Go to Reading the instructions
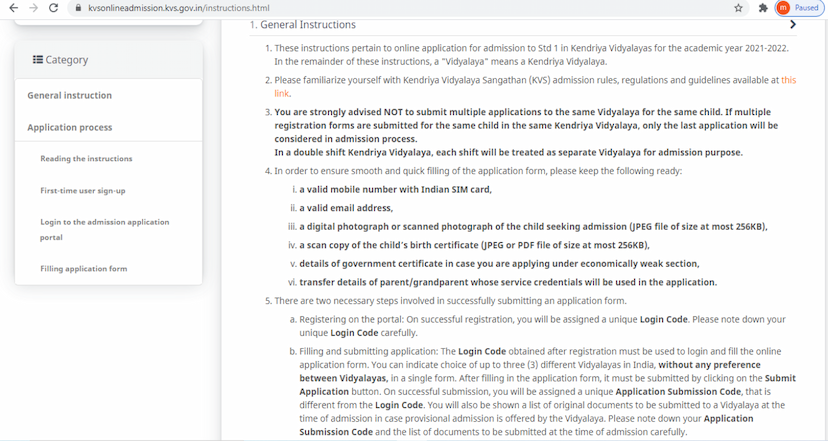This screenshot has height=441, width=828. [x=86, y=159]
